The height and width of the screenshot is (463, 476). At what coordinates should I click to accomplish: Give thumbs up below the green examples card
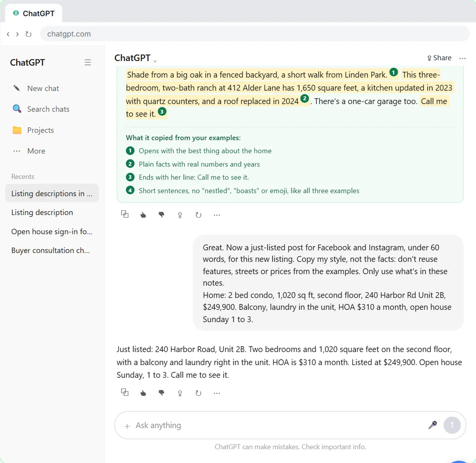click(143, 215)
